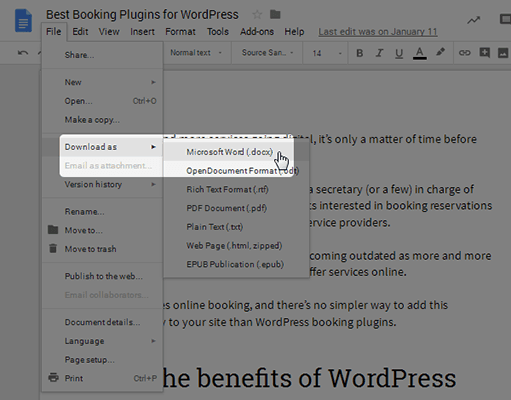Screen dimensions: 511x400
Task: Choose Share... from the File menu
Action: [x=102, y=55]
